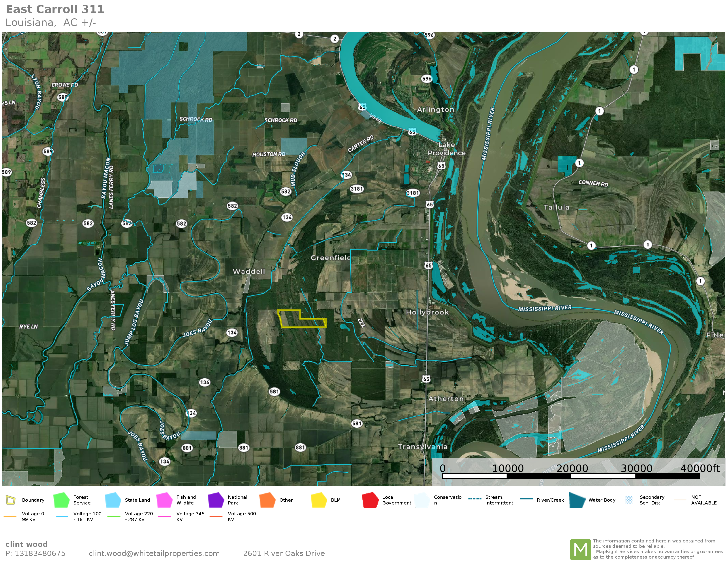Click the green MapRight M logo

point(580,549)
